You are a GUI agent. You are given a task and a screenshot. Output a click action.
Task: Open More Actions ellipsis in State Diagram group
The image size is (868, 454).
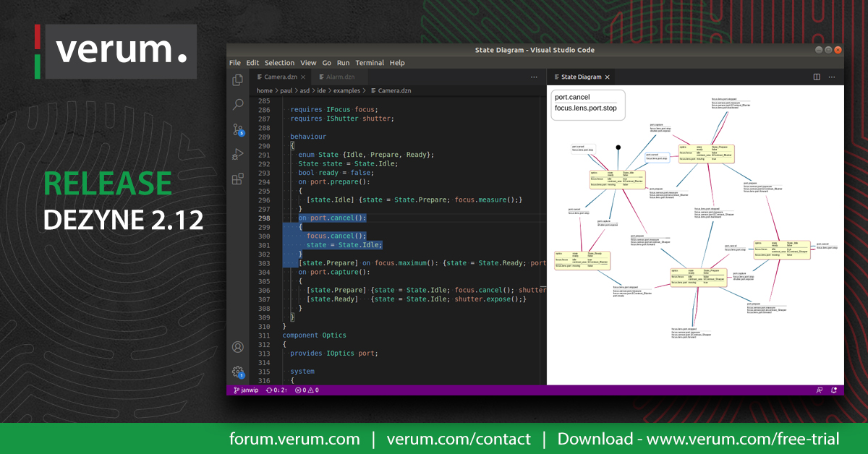click(x=833, y=77)
